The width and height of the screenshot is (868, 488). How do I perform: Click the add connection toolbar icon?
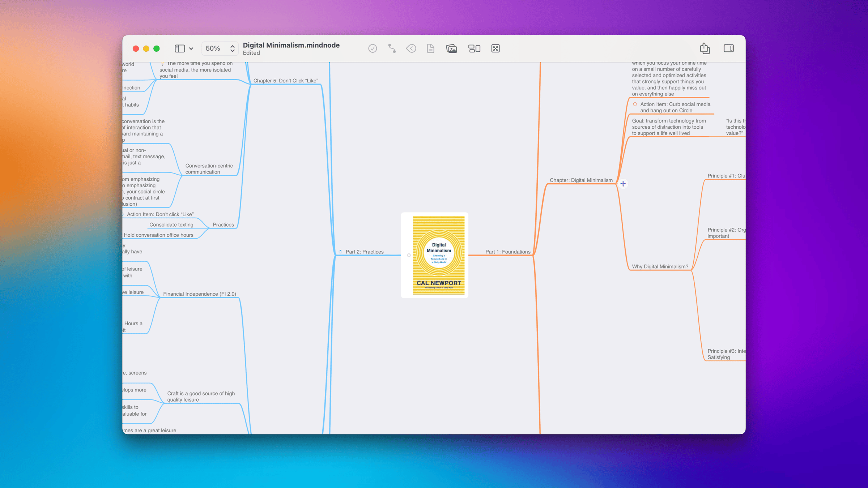tap(392, 48)
